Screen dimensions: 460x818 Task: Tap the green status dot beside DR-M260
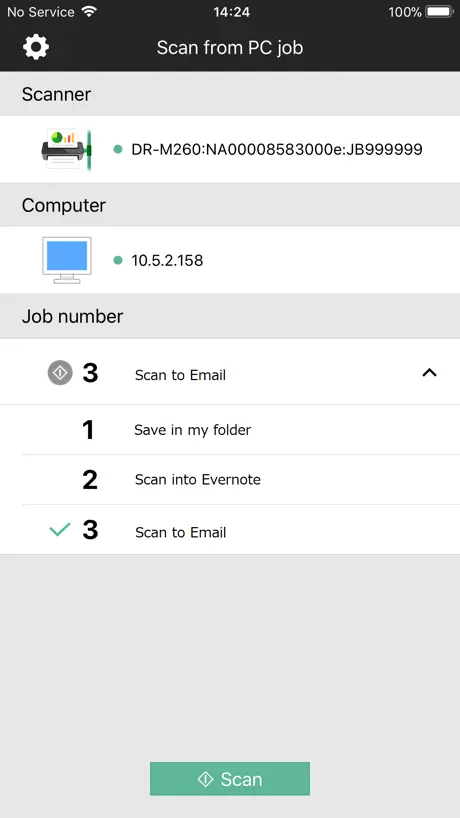[x=118, y=150]
